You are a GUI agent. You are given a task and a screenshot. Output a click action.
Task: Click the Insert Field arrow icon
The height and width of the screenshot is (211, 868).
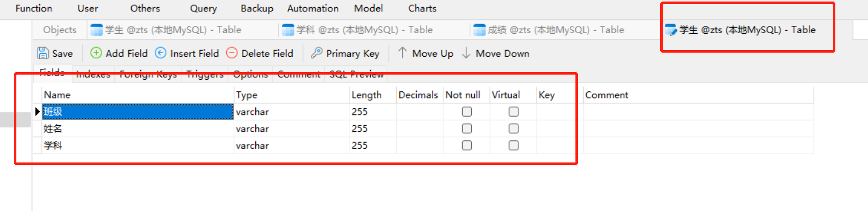coord(160,53)
